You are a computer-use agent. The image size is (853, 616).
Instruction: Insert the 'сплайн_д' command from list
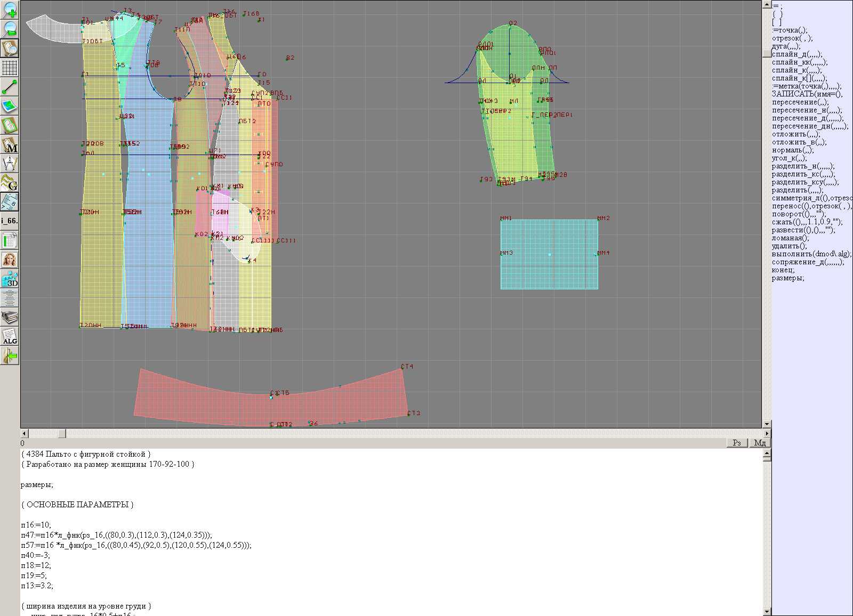coord(797,54)
